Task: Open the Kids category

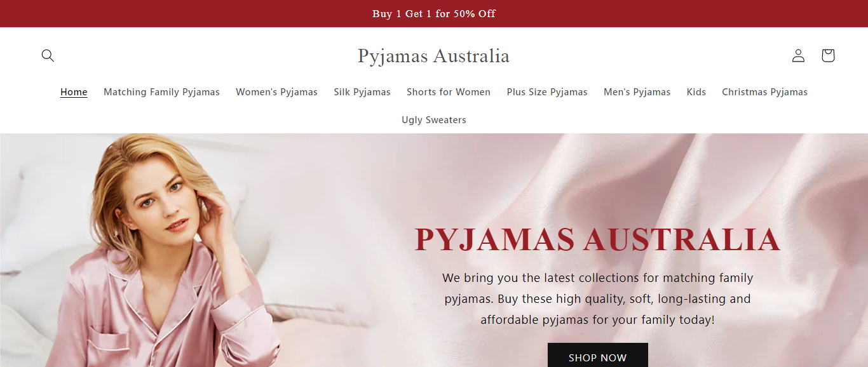Action: (696, 92)
